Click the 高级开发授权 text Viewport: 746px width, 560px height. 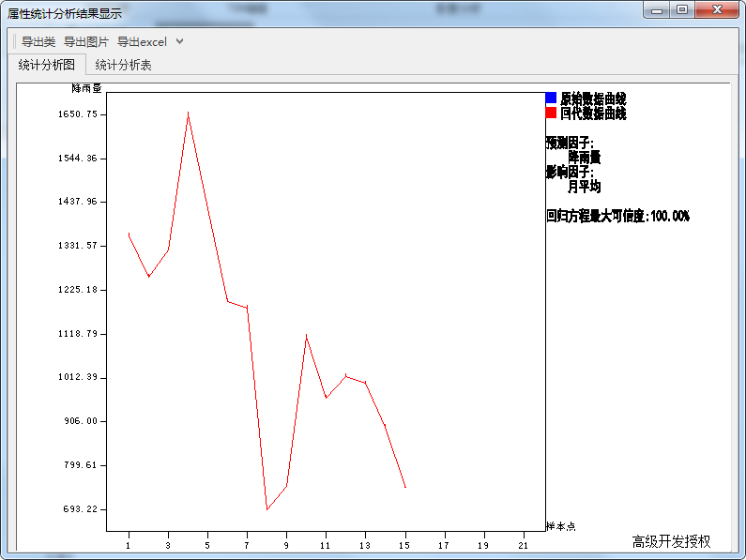[x=671, y=542]
